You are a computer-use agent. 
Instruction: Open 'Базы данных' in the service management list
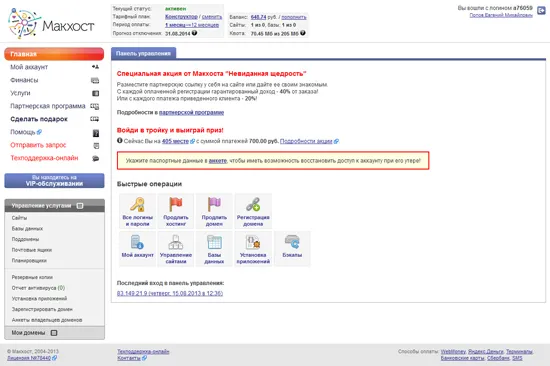click(x=27, y=228)
